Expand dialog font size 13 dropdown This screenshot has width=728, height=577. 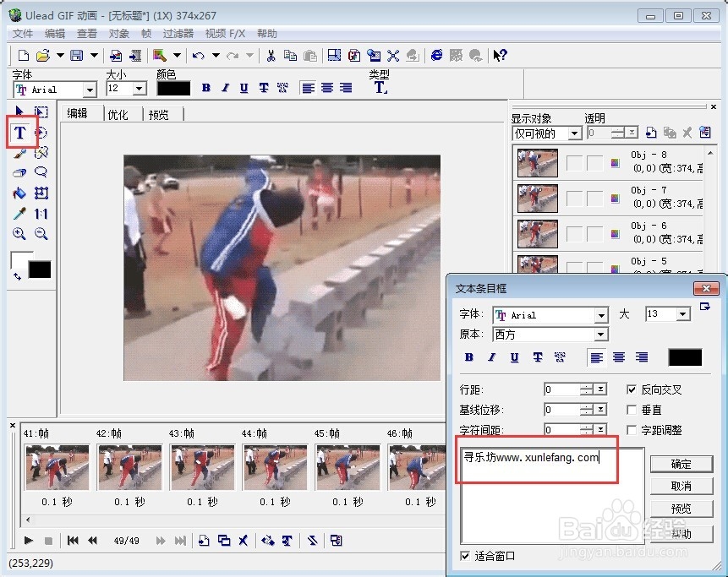coord(682,314)
